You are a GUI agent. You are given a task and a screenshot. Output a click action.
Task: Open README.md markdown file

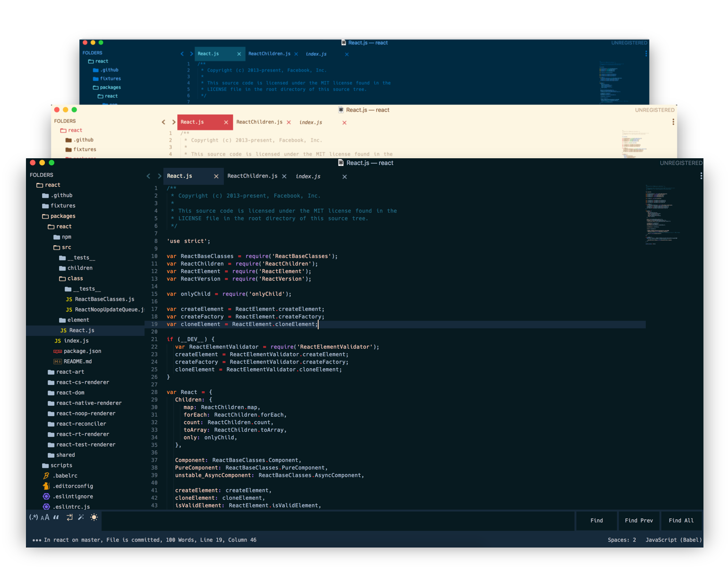[x=72, y=362]
